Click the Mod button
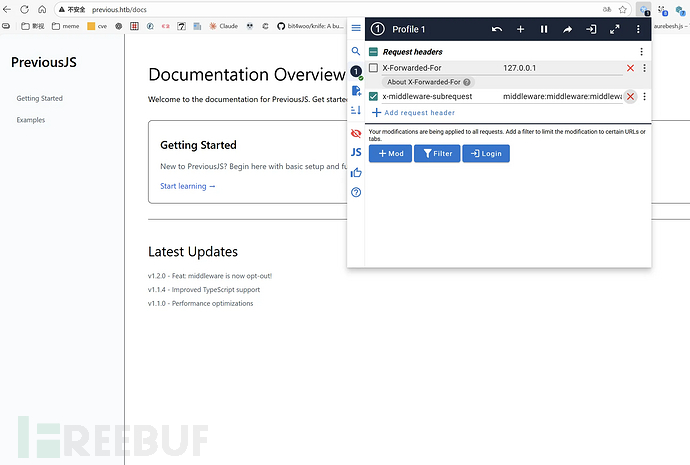Image resolution: width=690 pixels, height=465 pixels. (x=390, y=154)
